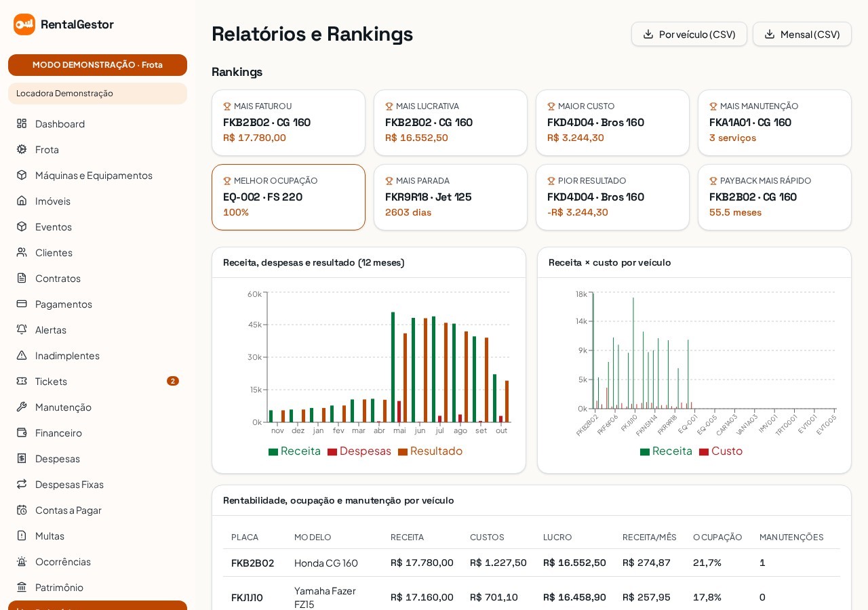Select plate FKJ1J10 in the table
Image resolution: width=868 pixels, height=610 pixels.
point(247,597)
